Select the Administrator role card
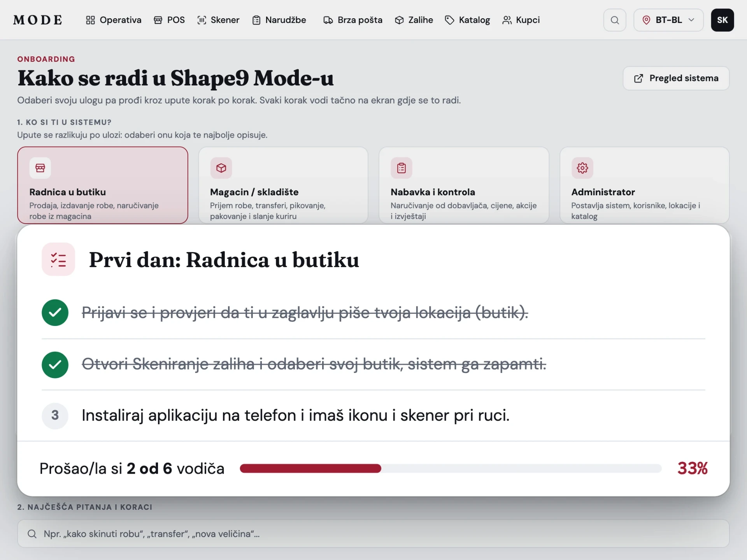747x560 pixels. point(644,185)
